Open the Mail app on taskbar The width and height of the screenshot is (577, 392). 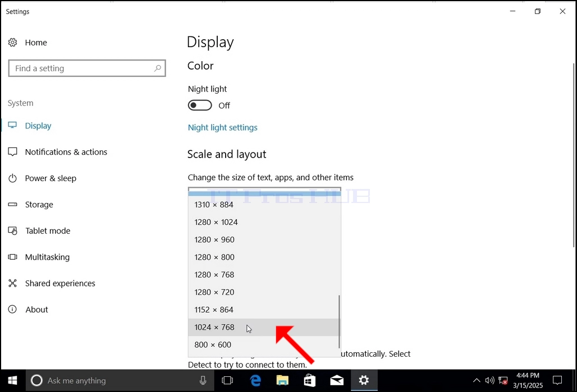pyautogui.click(x=337, y=381)
